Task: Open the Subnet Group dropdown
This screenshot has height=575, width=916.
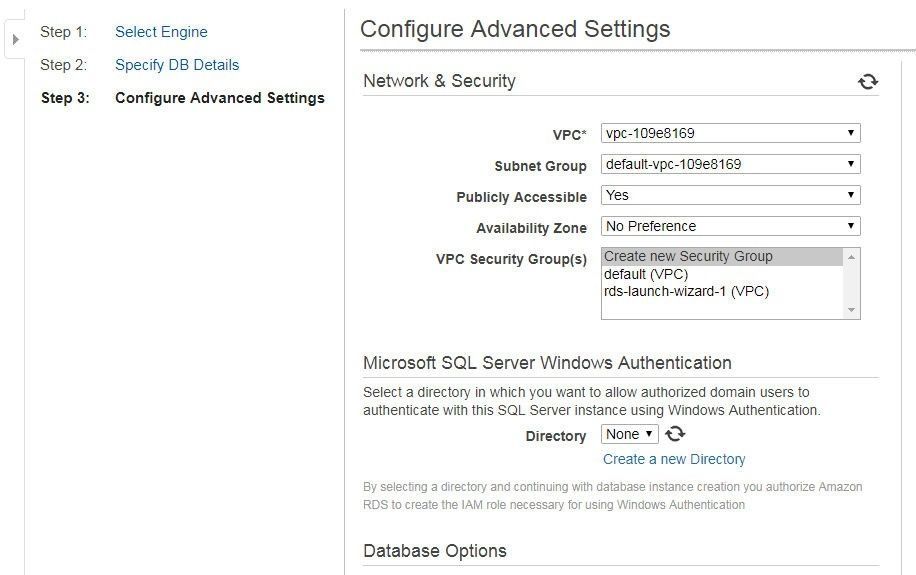Action: tap(730, 164)
